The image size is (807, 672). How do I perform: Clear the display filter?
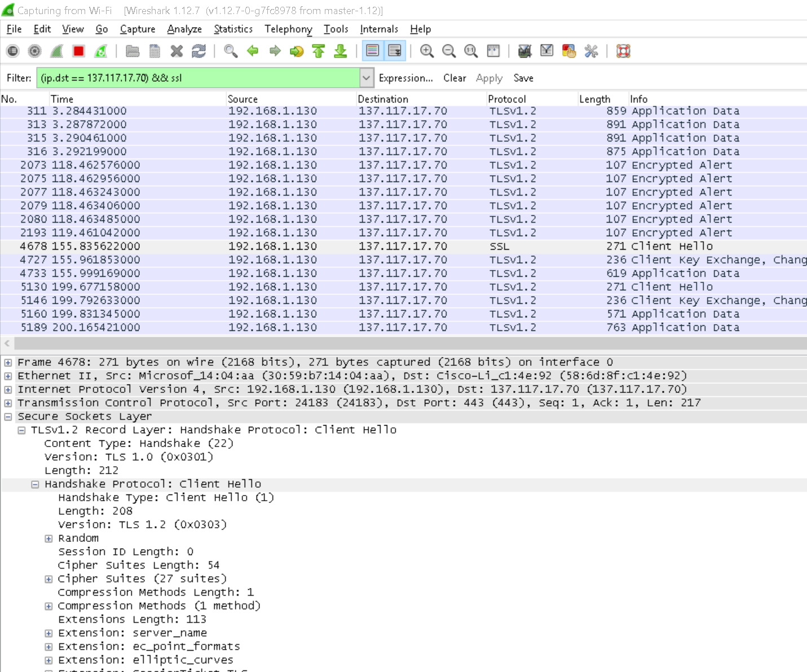click(x=455, y=78)
